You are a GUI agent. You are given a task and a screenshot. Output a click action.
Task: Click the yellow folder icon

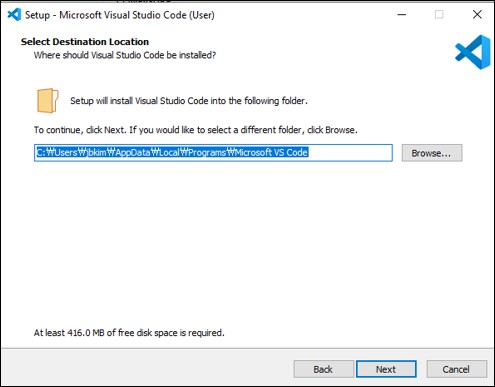coord(48,100)
